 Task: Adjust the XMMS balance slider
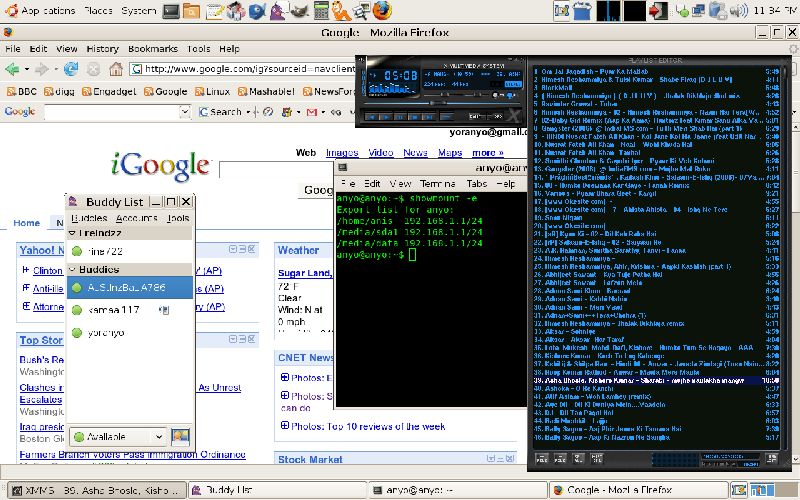477,95
